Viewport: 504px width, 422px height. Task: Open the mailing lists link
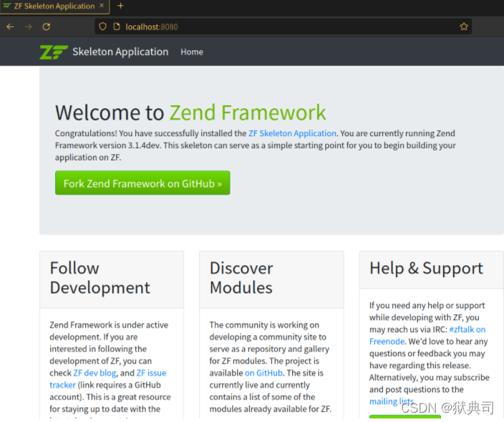391,401
